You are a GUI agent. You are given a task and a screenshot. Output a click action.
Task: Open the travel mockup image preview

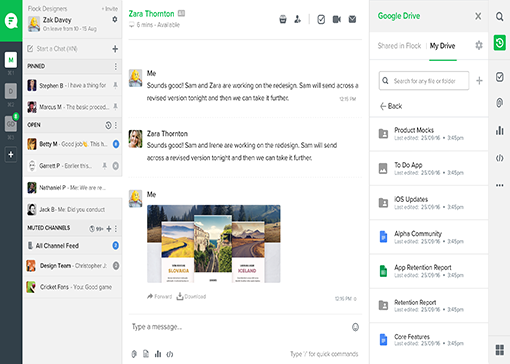pos(214,244)
